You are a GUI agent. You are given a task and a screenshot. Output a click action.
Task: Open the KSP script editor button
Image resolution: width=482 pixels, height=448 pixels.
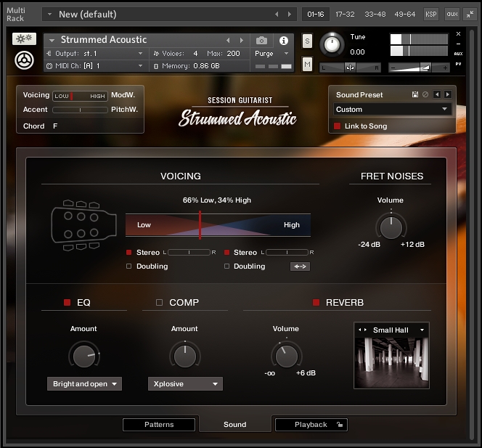430,14
